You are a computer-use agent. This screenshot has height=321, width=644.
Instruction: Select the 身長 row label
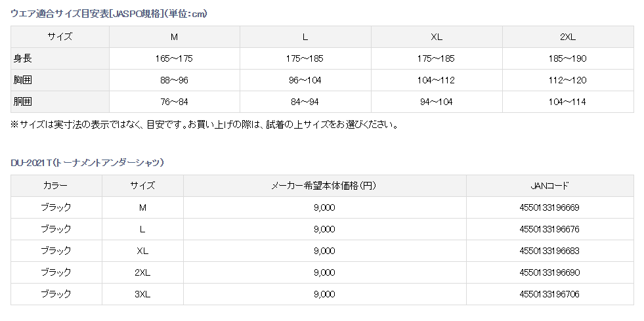click(23, 58)
